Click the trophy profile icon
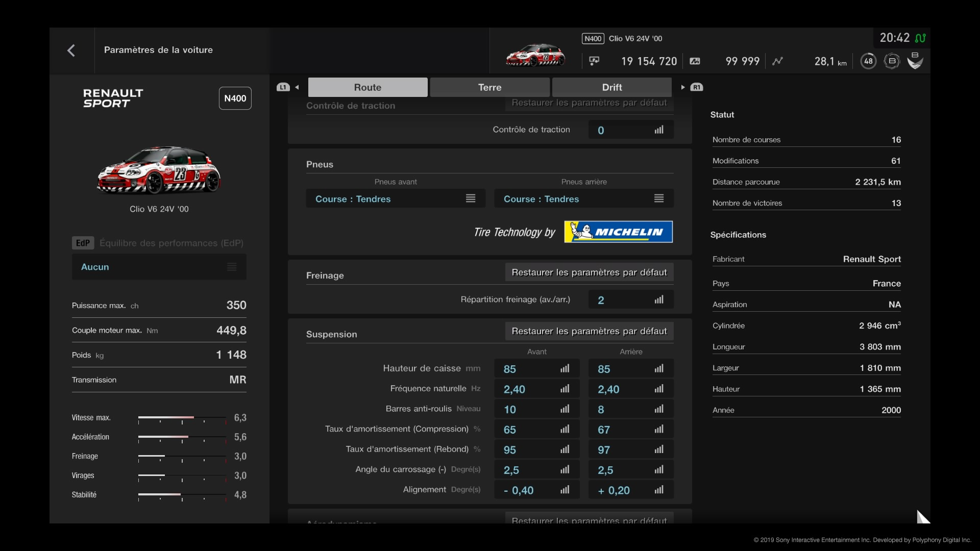Screen dimensions: 980x551 click(x=915, y=60)
